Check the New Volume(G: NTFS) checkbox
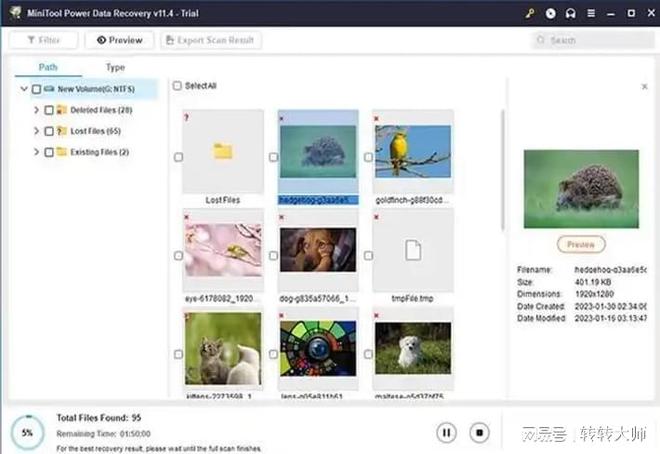 37,89
